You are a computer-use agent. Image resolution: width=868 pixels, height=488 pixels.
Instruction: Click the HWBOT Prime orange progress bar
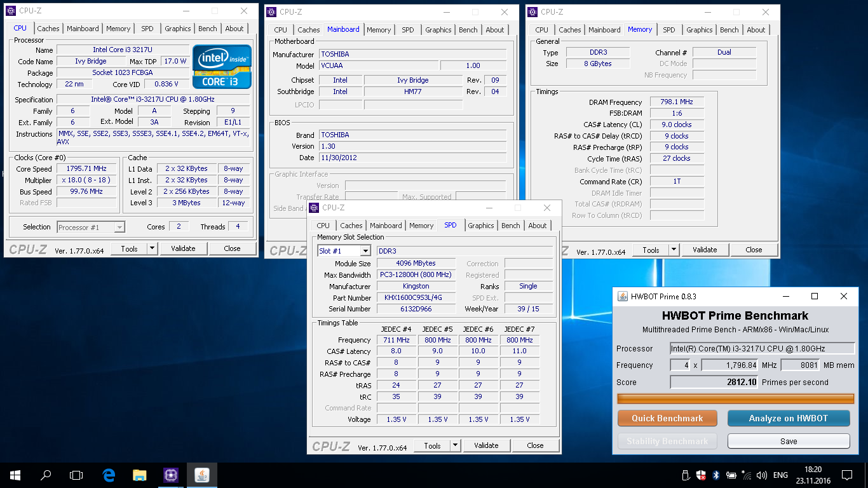[x=736, y=398]
